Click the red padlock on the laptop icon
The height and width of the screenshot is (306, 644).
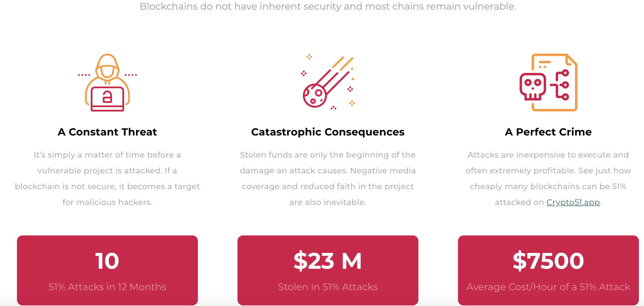point(107,97)
